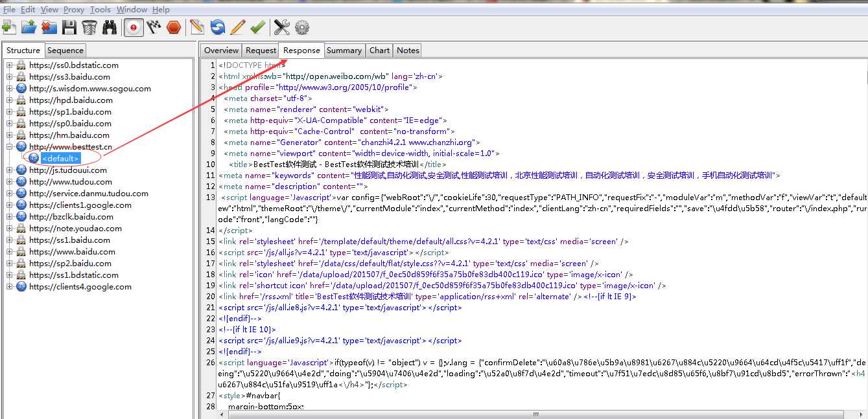Select the https://www.baidu.com host label
Screen dimensions: 868x419
(72, 252)
